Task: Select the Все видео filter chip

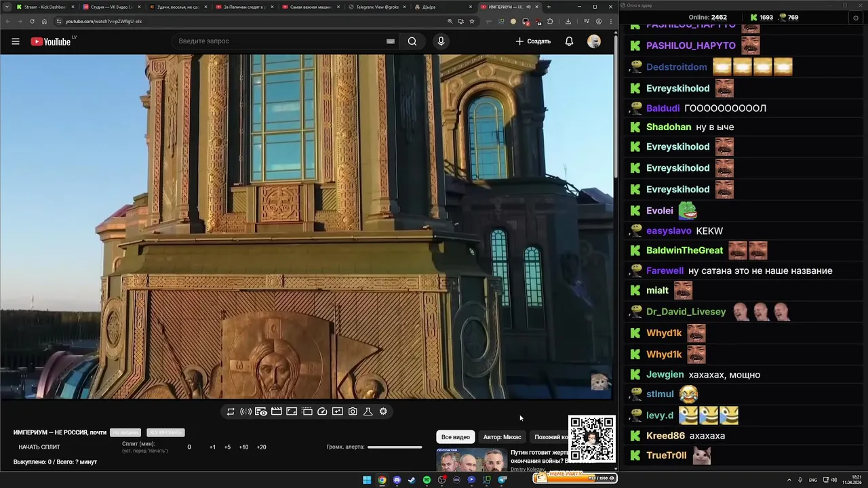Action: pyautogui.click(x=456, y=437)
